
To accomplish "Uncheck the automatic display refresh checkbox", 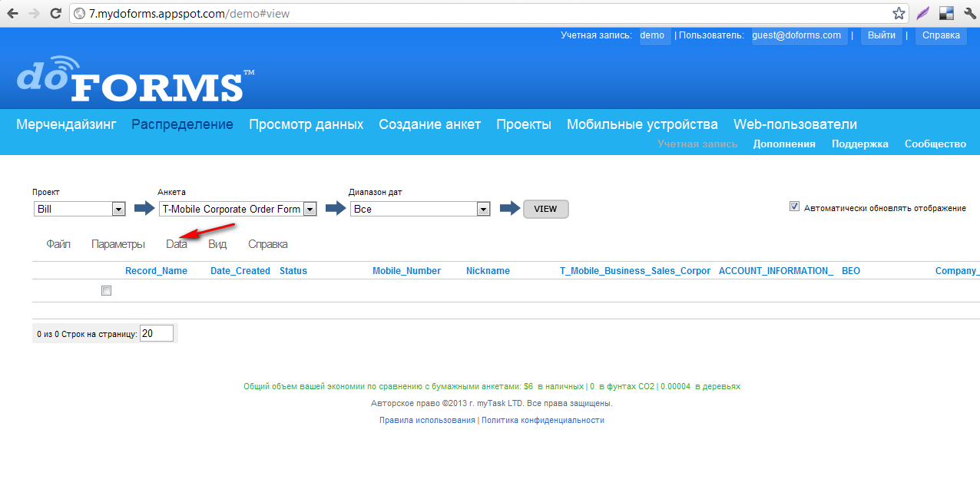I will [794, 207].
